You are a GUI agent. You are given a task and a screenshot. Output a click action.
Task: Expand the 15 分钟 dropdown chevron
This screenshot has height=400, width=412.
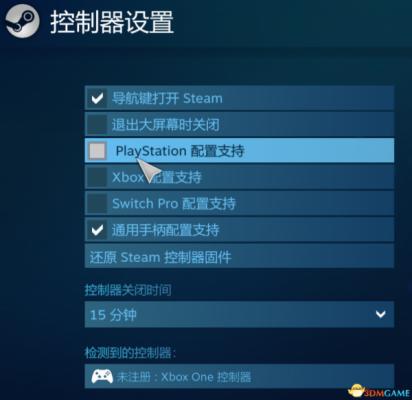(x=380, y=314)
